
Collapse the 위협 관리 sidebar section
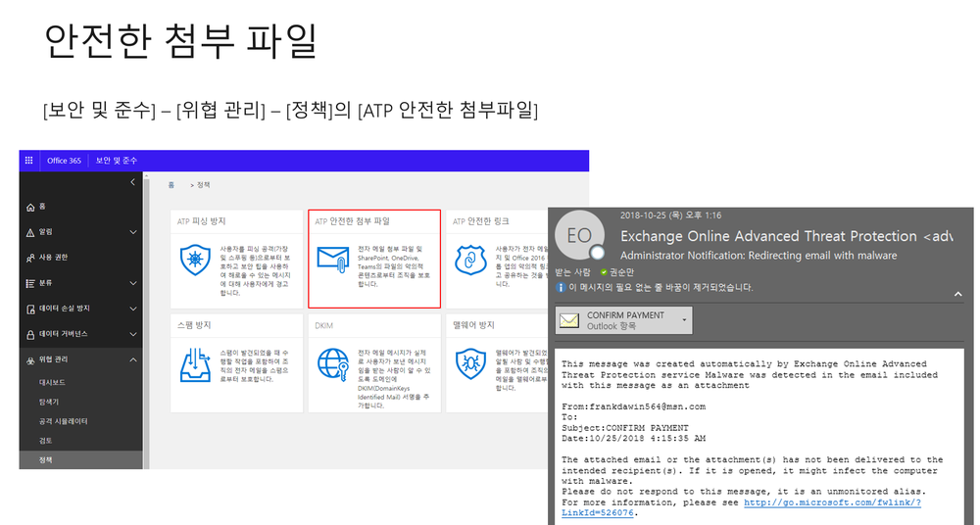click(x=133, y=359)
